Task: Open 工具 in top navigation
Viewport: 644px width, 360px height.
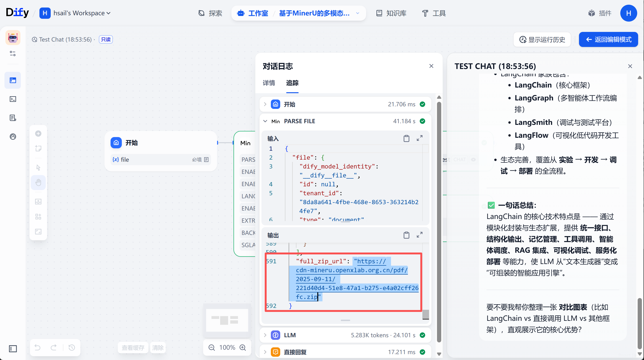Action: (434, 13)
